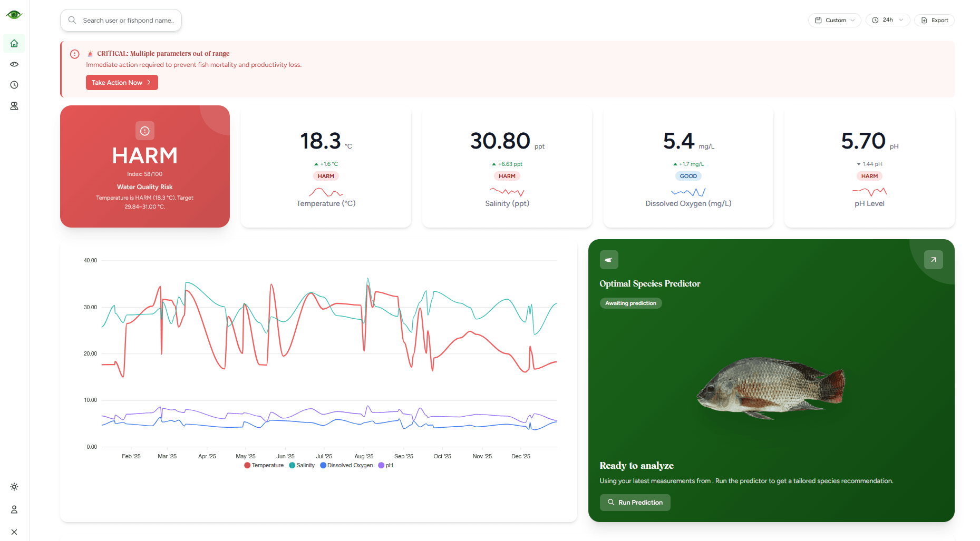The image size is (980, 541).
Task: Open the Custom date range dropdown
Action: tap(835, 20)
